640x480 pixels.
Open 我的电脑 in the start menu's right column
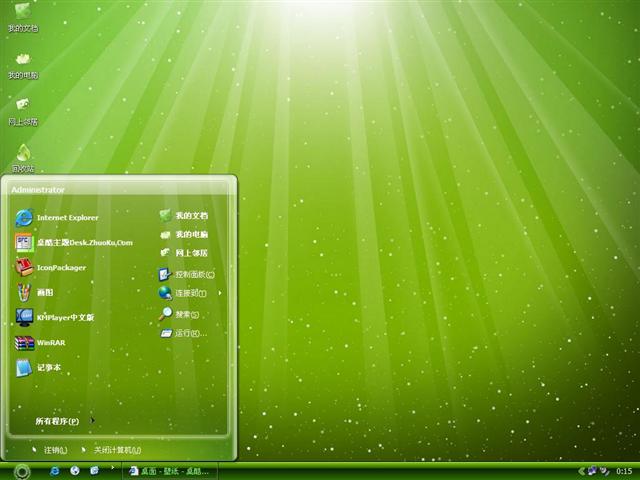(x=184, y=234)
